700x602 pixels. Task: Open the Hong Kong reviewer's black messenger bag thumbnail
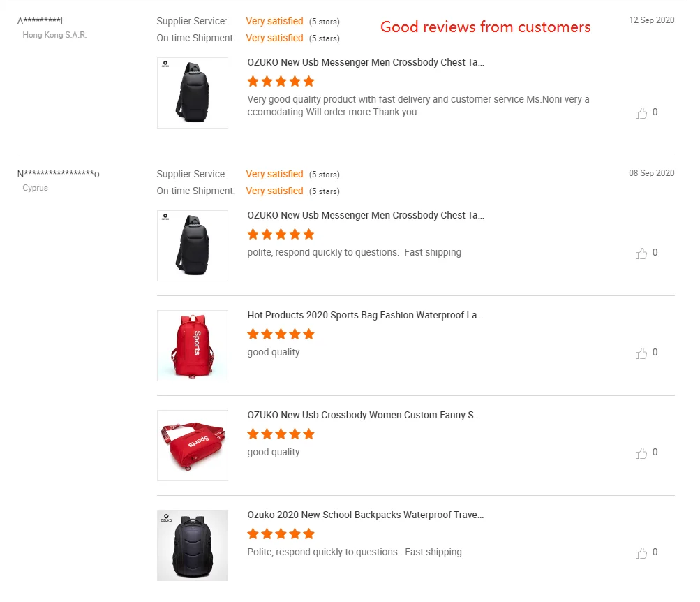click(193, 93)
